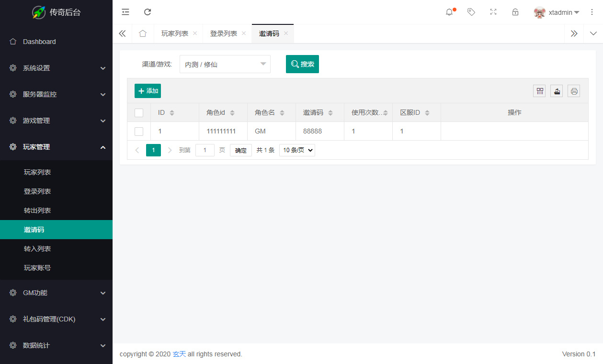The height and width of the screenshot is (364, 603).
Task: Click the export data icon
Action: click(556, 90)
